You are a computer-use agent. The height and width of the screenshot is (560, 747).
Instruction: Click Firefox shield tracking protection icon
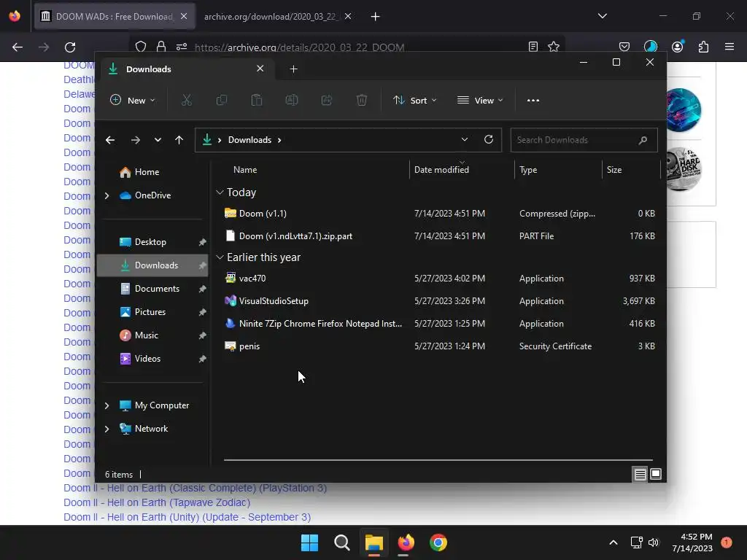click(141, 47)
